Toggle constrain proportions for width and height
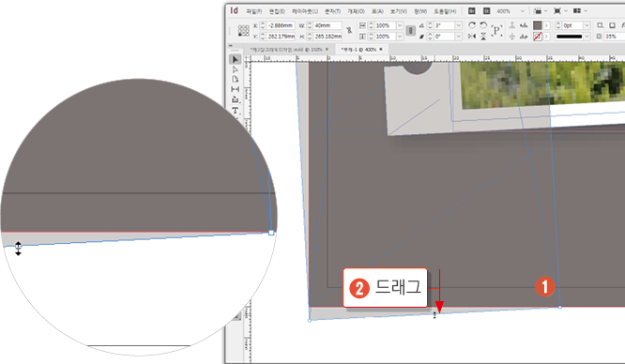Image resolution: width=625 pixels, height=364 pixels. click(x=350, y=30)
